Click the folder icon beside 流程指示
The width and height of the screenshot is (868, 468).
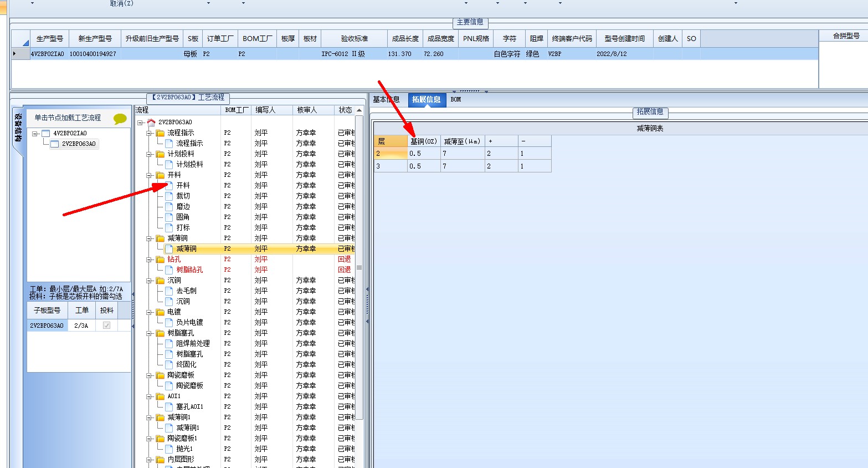(160, 133)
